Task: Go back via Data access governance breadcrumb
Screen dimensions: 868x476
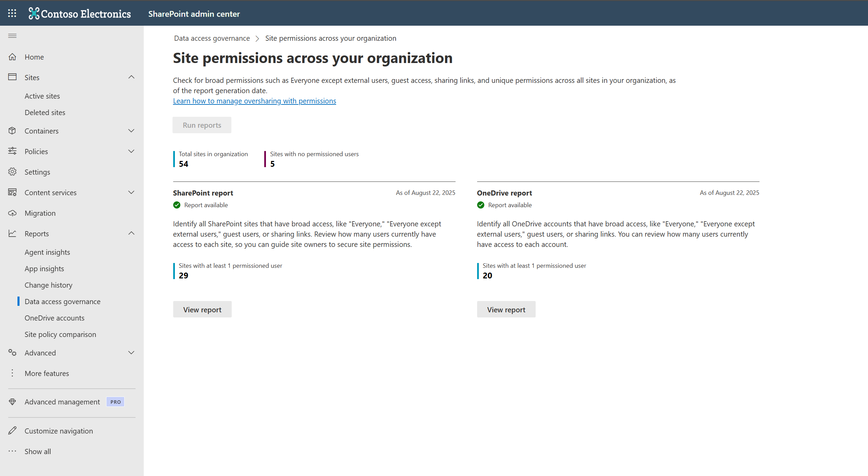Action: click(x=212, y=38)
